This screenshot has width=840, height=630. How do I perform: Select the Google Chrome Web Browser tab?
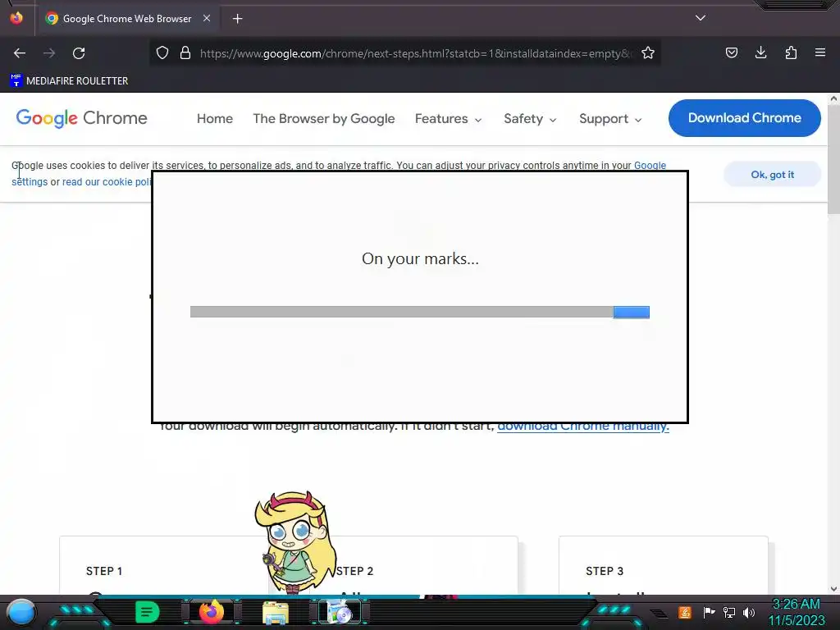point(129,19)
